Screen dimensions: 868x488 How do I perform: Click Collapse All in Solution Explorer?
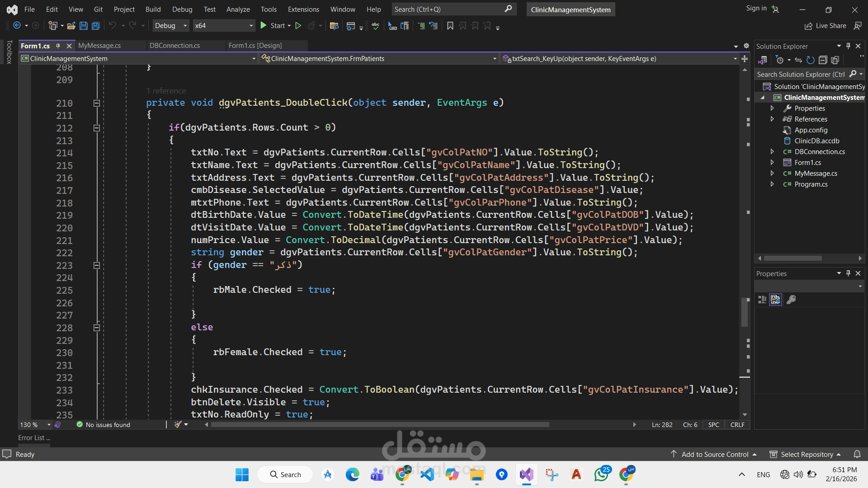(823, 60)
